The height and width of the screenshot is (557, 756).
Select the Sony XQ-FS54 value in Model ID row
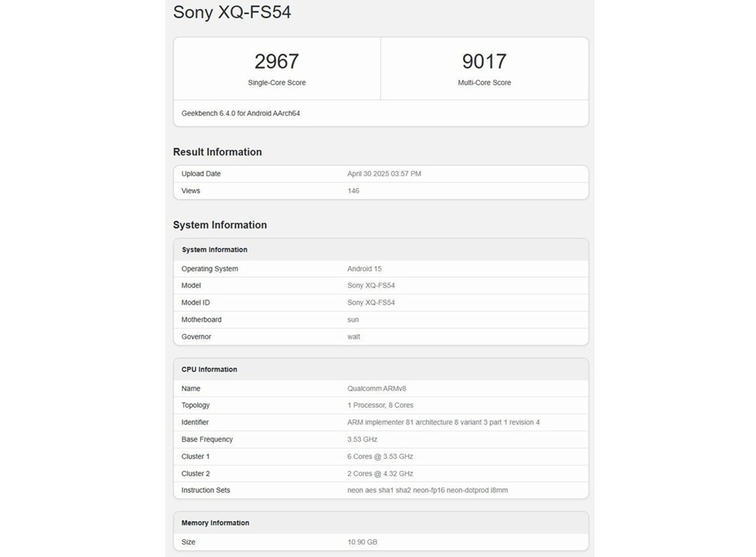coord(371,302)
